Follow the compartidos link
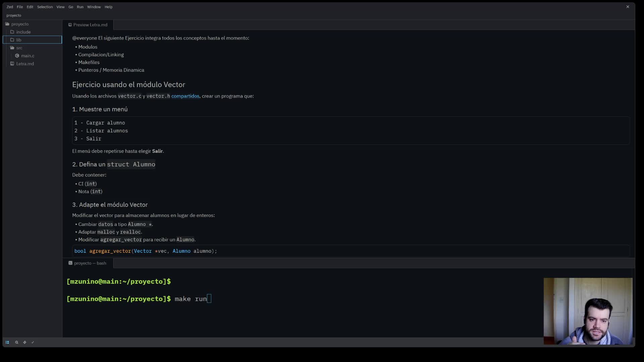644x362 pixels. coord(185,96)
